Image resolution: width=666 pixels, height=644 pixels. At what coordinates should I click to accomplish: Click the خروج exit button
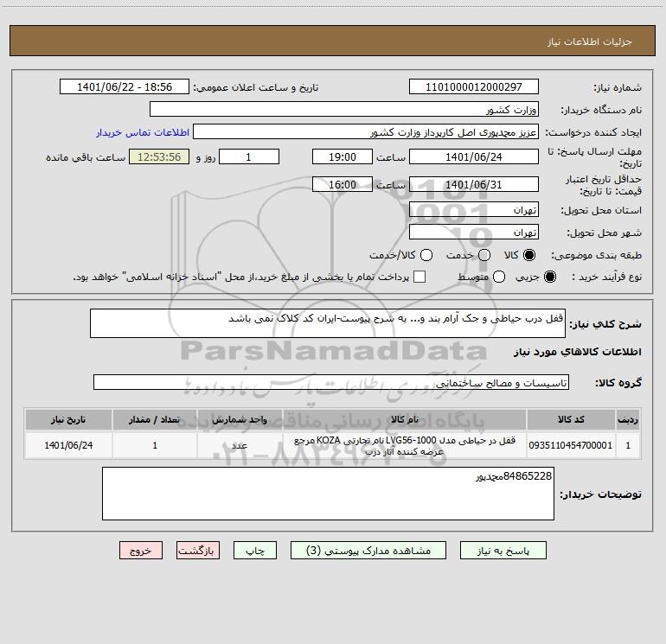click(x=141, y=550)
